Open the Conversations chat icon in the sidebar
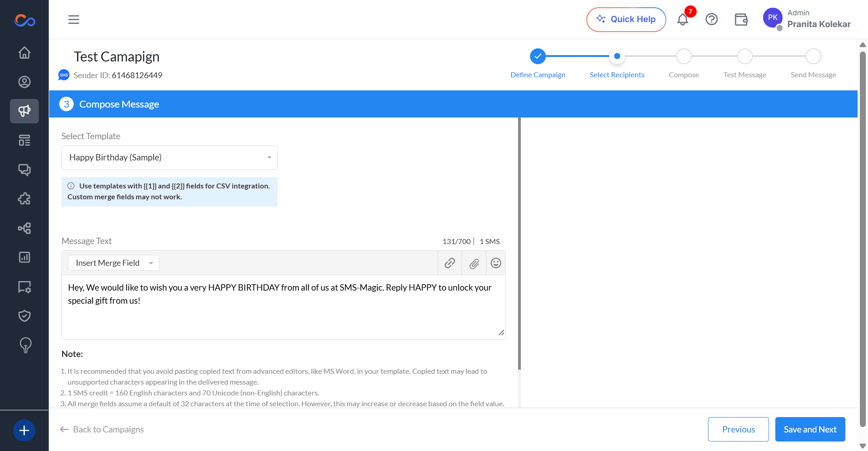 (24, 169)
